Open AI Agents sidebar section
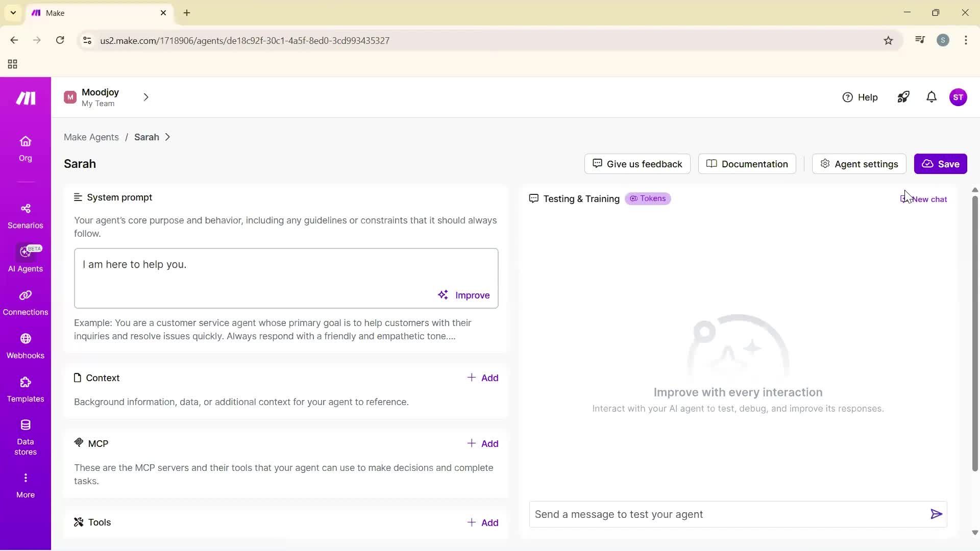This screenshot has width=980, height=551. point(25,259)
